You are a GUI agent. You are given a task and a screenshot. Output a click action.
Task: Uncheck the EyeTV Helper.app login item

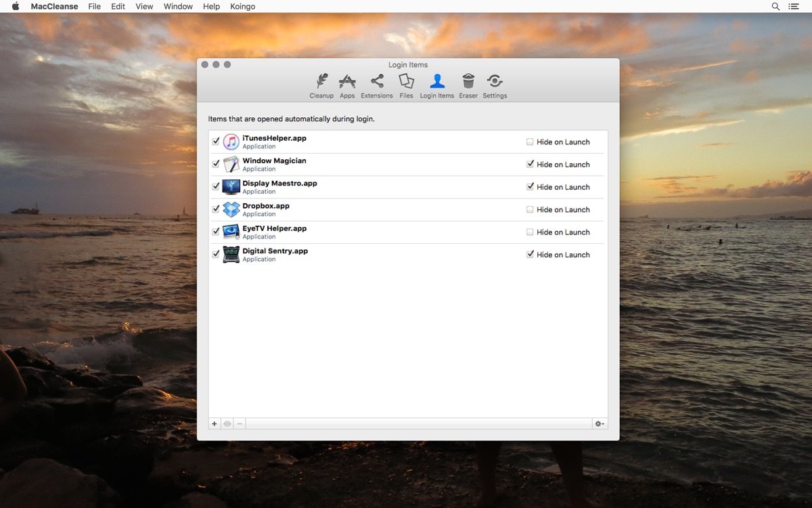click(216, 232)
